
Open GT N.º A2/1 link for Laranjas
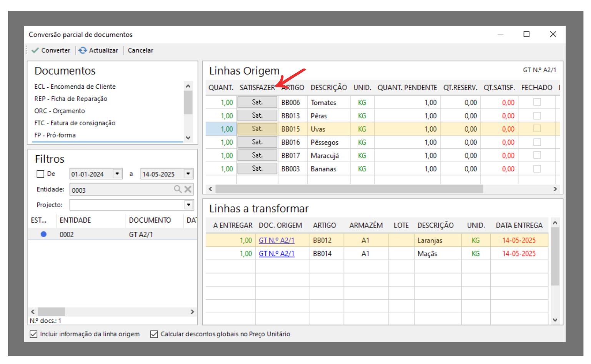click(x=276, y=240)
